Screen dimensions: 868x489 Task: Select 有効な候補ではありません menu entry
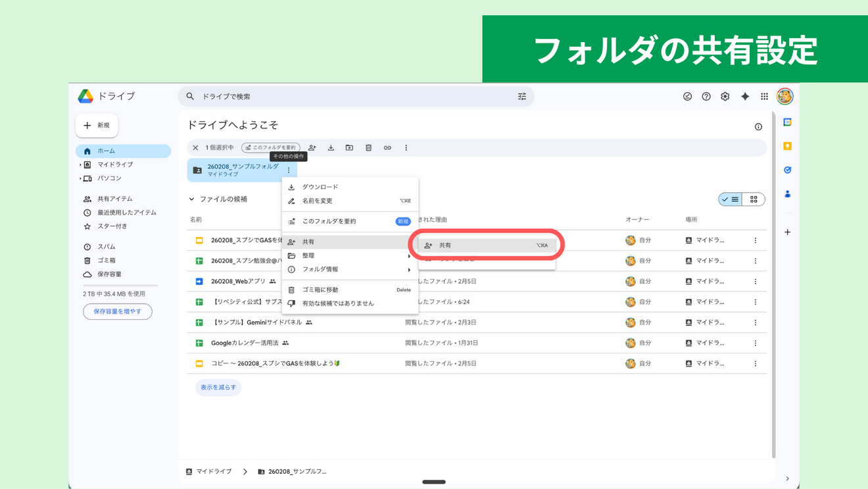(350, 303)
